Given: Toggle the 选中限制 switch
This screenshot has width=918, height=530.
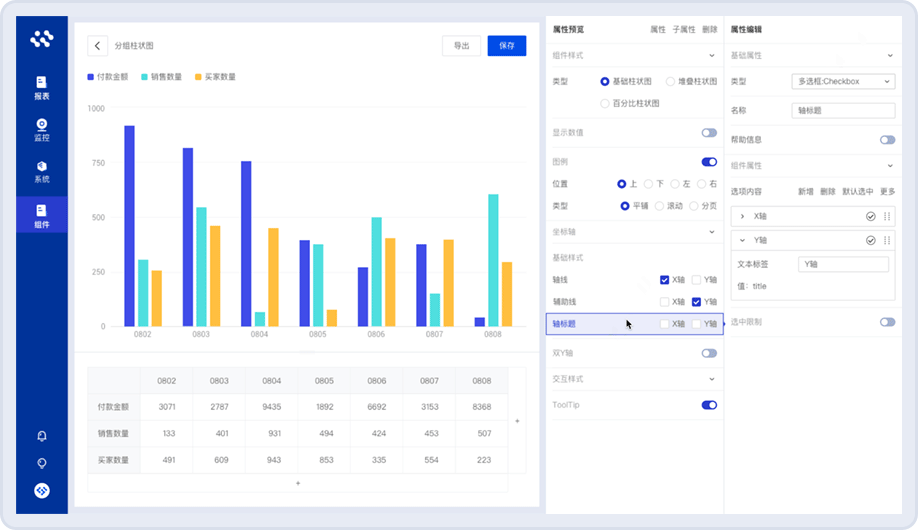Looking at the screenshot, I should 888,322.
